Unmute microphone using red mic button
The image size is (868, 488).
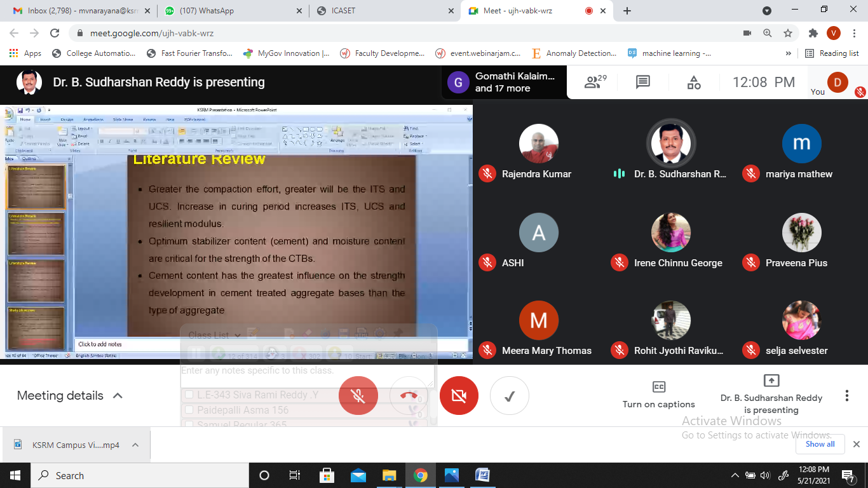358,395
